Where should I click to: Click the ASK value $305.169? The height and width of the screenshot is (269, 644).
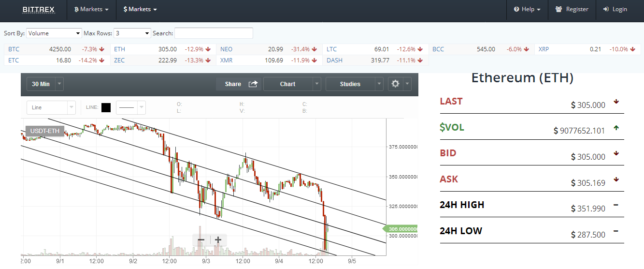pos(588,182)
